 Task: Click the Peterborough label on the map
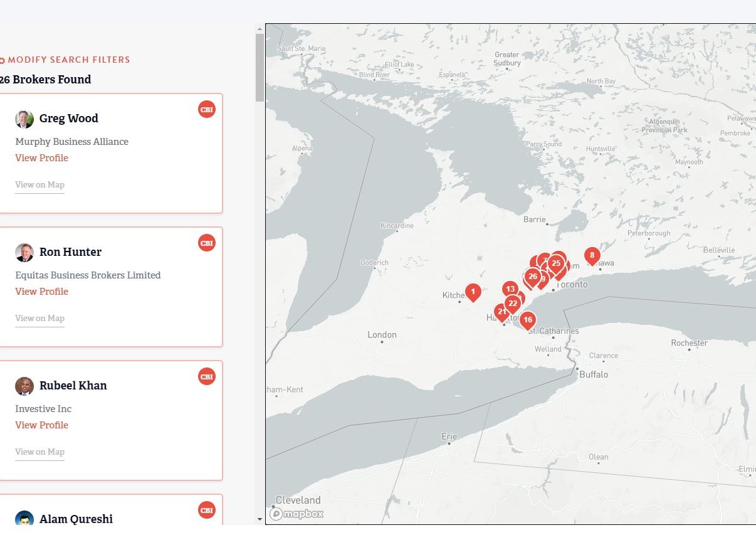(649, 233)
